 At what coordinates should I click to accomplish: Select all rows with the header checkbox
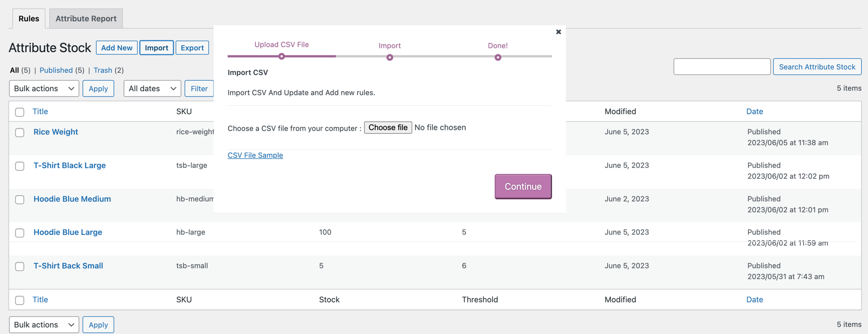click(x=20, y=111)
